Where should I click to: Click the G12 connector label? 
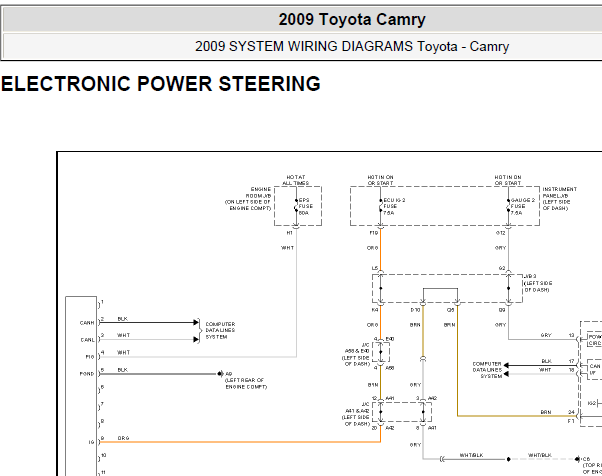[x=501, y=233]
